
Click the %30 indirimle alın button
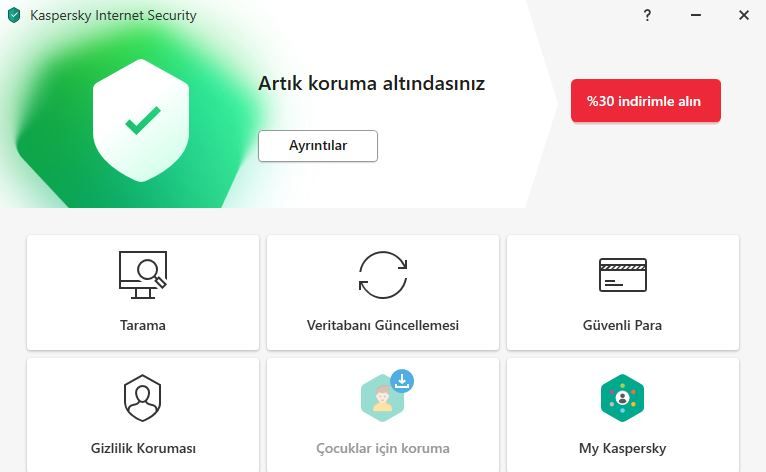click(645, 101)
